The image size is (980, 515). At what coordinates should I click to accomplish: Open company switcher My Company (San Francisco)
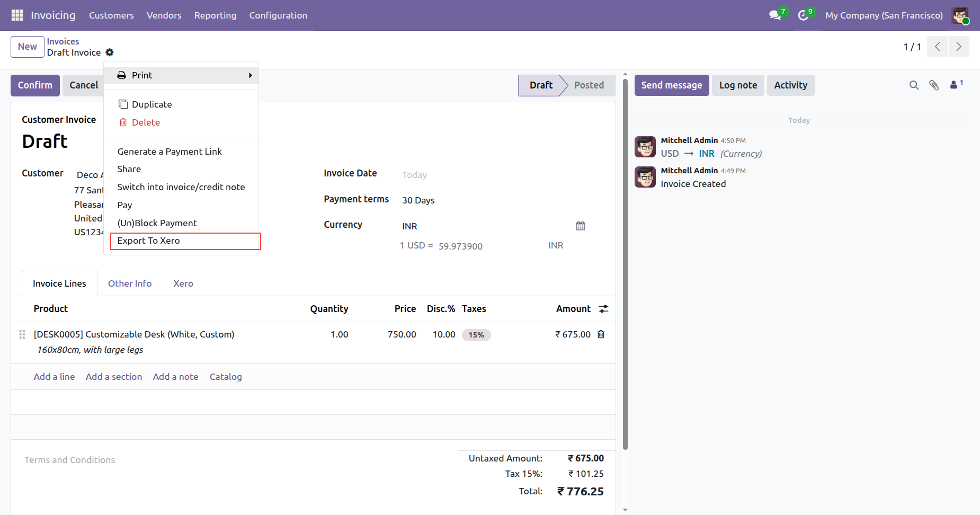click(x=884, y=15)
